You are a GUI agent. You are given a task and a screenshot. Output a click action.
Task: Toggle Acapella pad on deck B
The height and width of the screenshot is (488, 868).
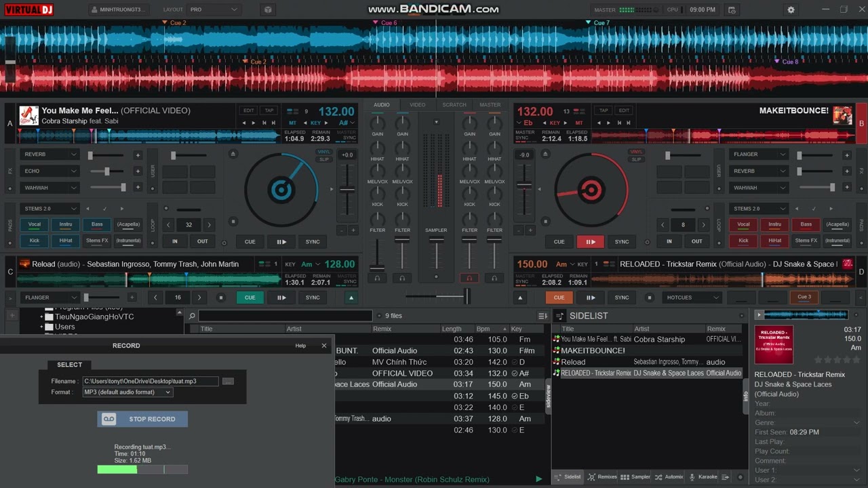(837, 224)
